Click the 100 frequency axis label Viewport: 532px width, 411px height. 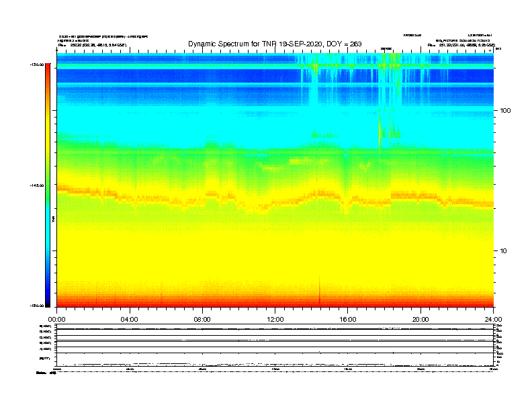505,111
